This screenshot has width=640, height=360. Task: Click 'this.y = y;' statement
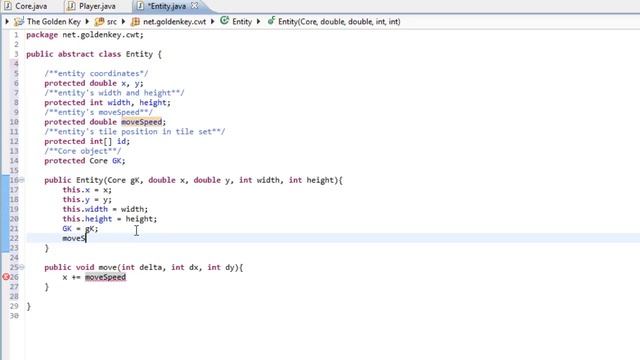[87, 200]
